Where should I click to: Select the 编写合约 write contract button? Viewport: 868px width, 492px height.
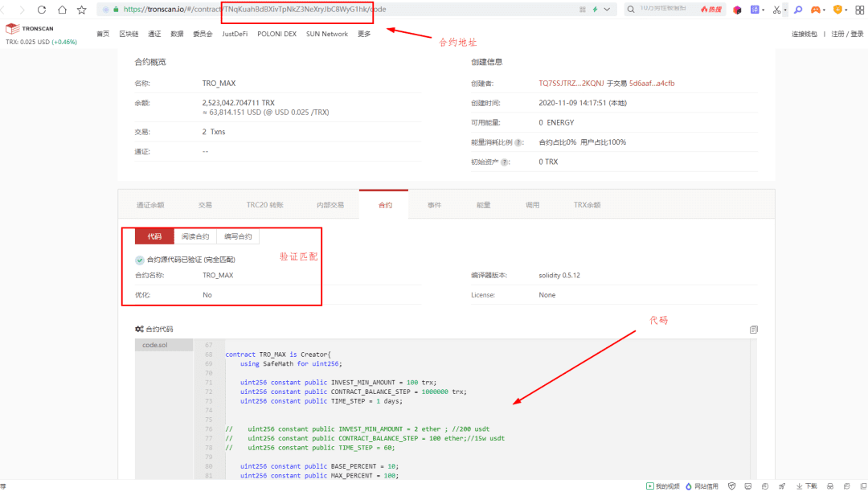pos(238,236)
